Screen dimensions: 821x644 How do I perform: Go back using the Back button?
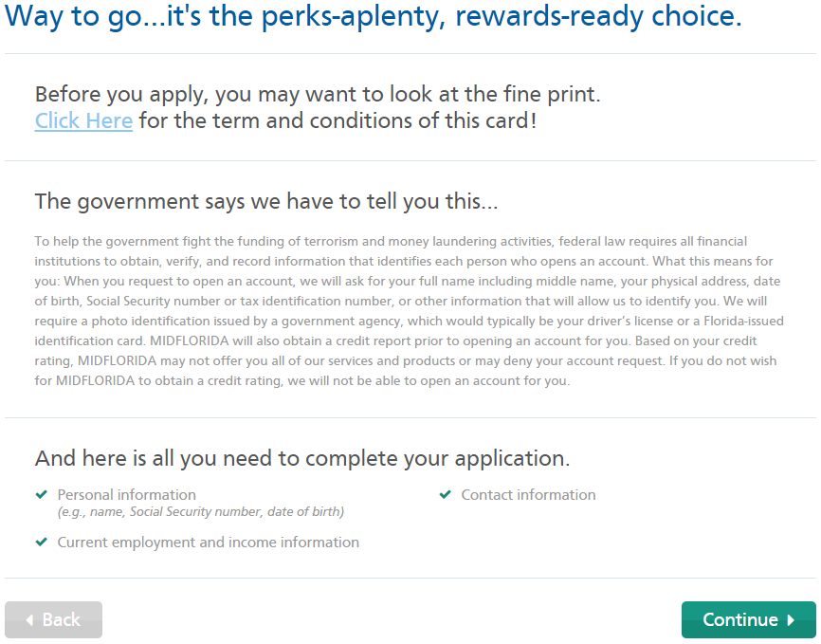(53, 620)
